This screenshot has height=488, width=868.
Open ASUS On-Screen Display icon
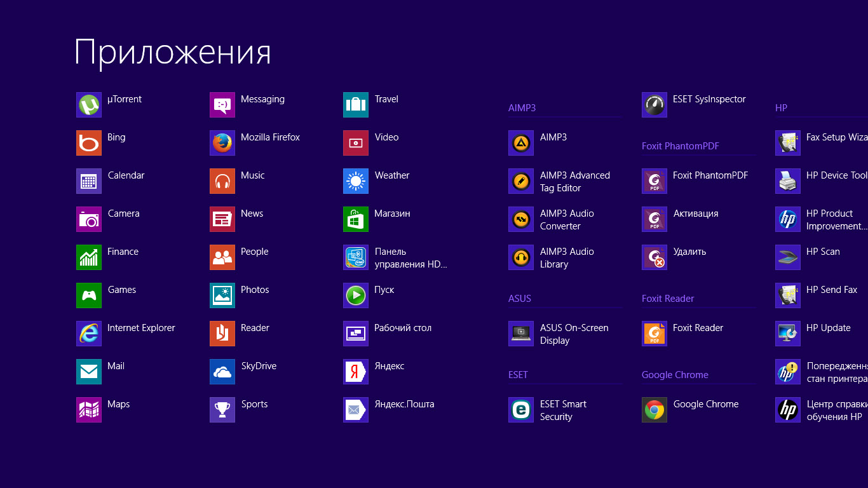click(x=521, y=334)
